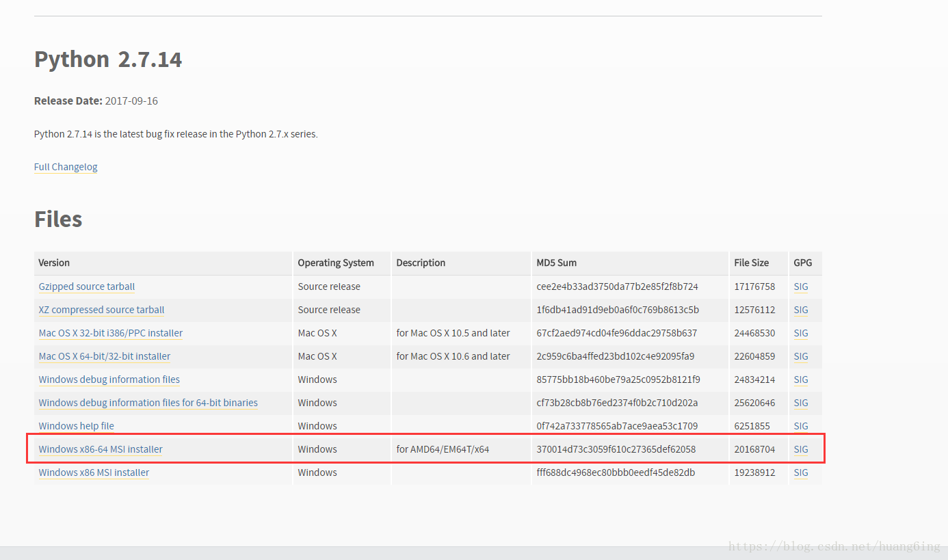This screenshot has height=560, width=948.
Task: Click description 'for AMD64/EM64T/x64'
Action: click(443, 449)
